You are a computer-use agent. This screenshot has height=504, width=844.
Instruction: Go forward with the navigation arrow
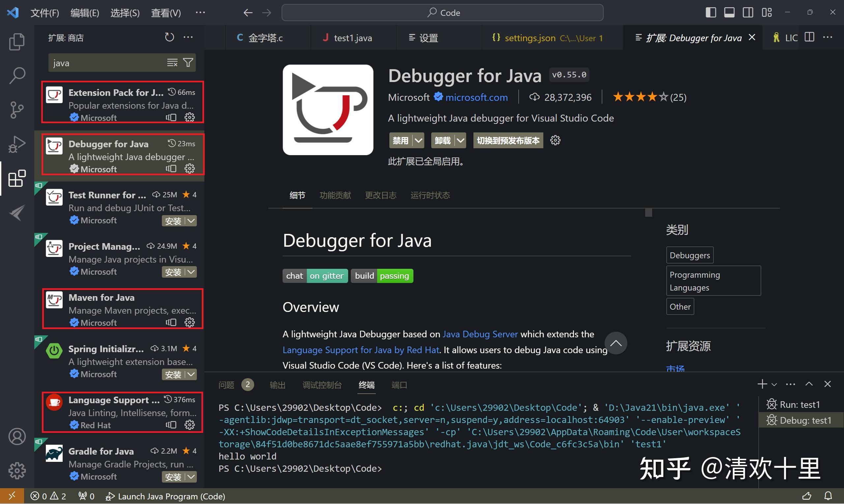coord(267,13)
